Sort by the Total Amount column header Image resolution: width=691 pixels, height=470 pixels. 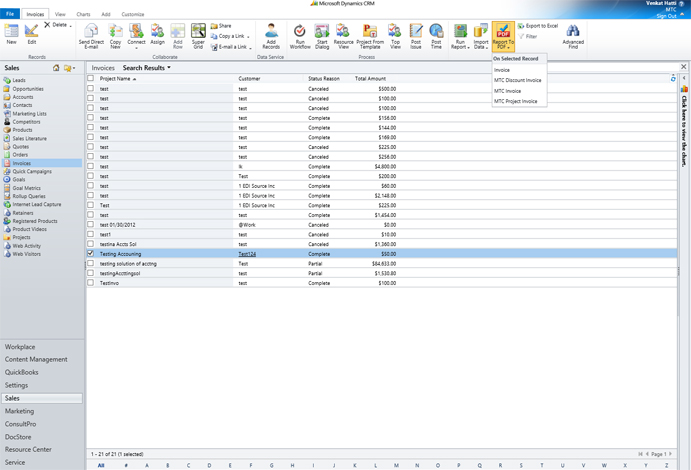(x=370, y=78)
